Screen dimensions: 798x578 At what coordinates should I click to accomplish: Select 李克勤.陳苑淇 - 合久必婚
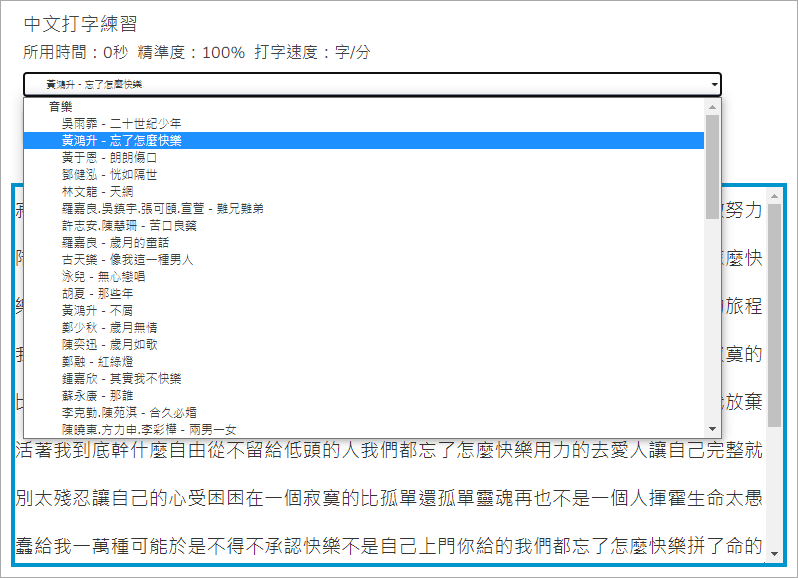pos(364,413)
